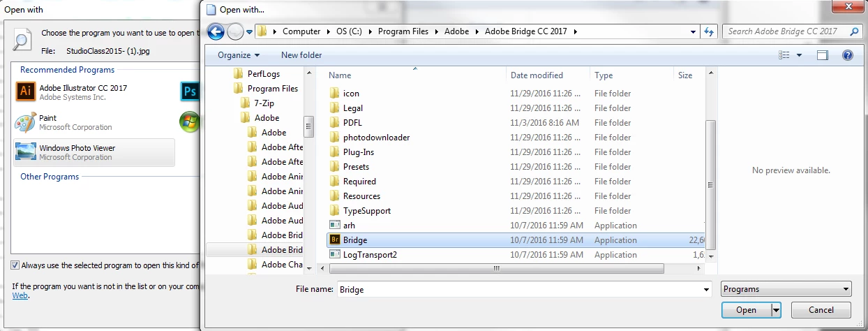Refresh the address bar location
Image resolution: width=868 pixels, height=331 pixels.
coord(710,31)
